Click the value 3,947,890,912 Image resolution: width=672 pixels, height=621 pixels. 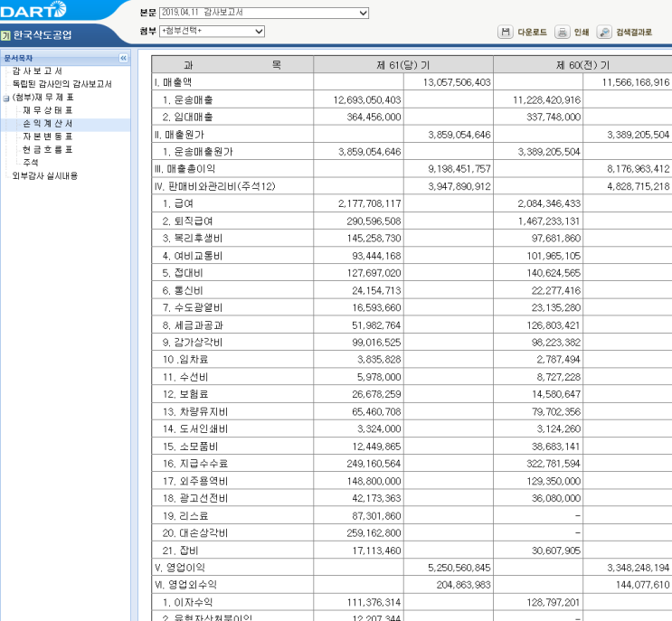point(459,186)
